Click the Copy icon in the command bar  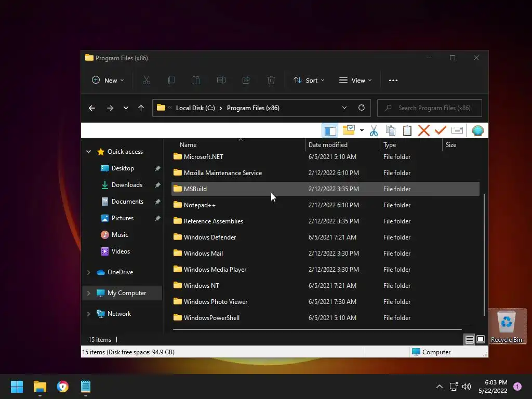(x=171, y=81)
